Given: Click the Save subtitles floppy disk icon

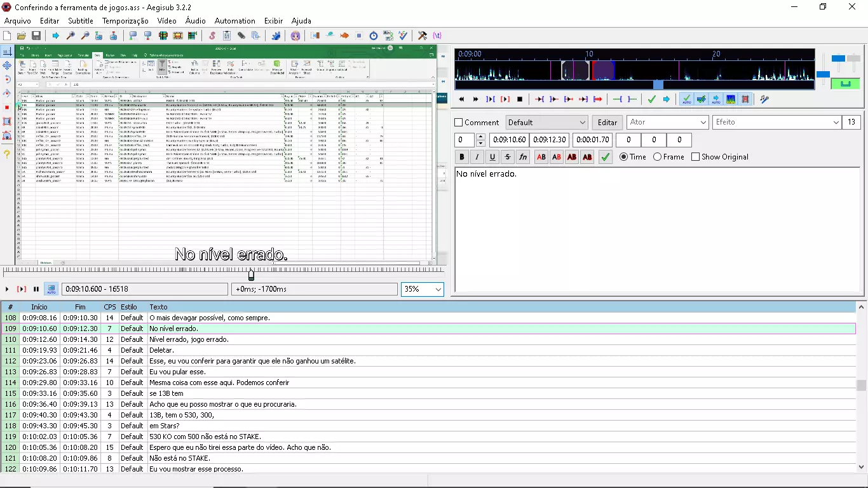Looking at the screenshot, I should coord(36,36).
